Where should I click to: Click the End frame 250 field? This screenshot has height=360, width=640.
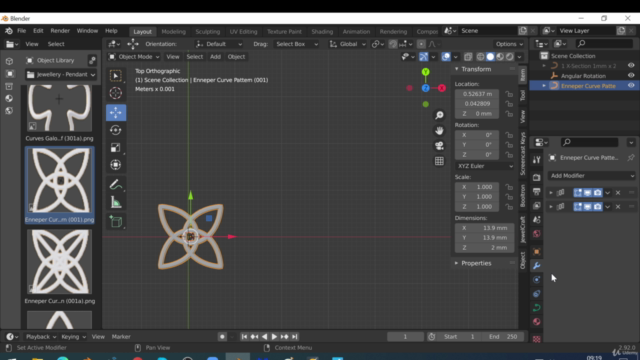[x=503, y=337]
